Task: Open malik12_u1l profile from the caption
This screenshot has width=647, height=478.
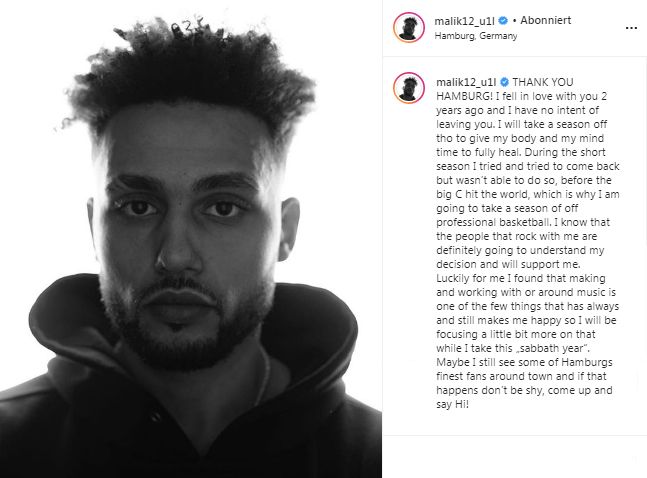Action: pyautogui.click(x=466, y=82)
